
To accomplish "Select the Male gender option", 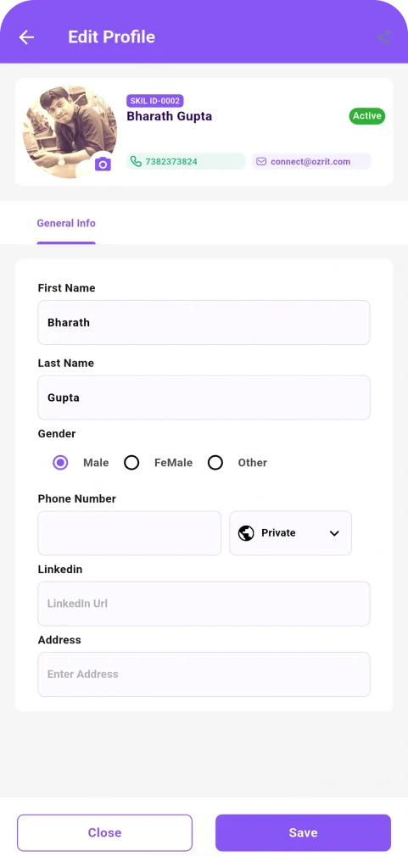I will tap(60, 463).
